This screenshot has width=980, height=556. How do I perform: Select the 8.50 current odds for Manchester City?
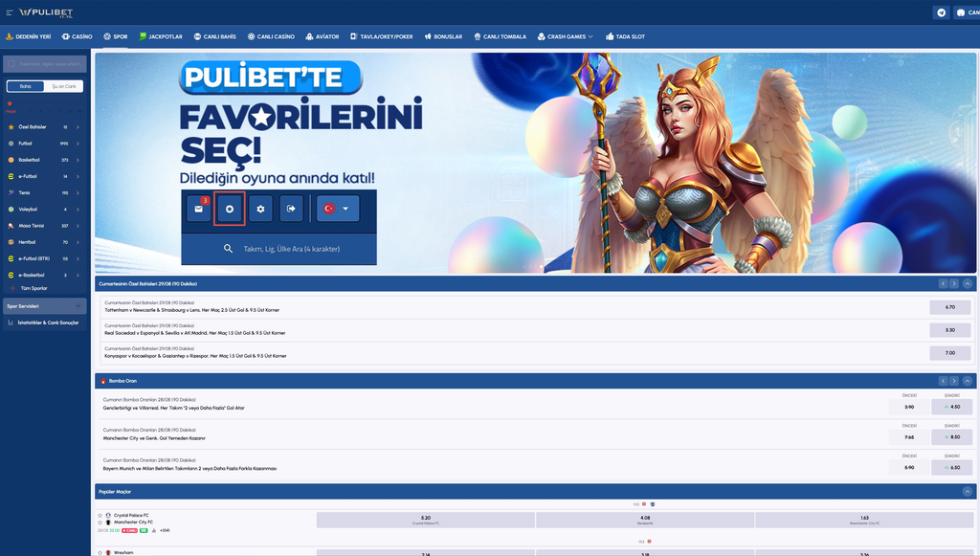point(952,437)
